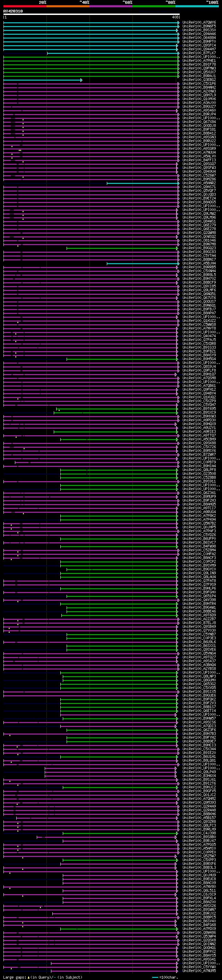Screen dimensions: 222x980
Task: Select the AV420310 query name label
Action: [13, 11]
